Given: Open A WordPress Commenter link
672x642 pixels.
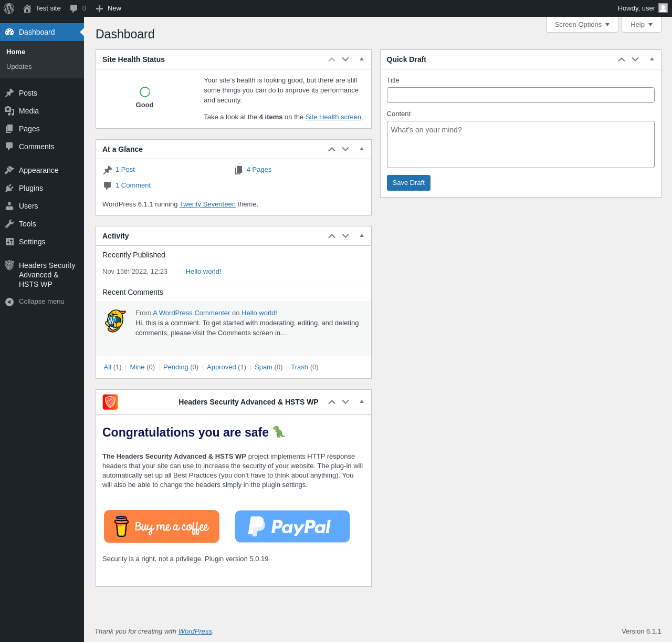Looking at the screenshot, I should point(192,313).
